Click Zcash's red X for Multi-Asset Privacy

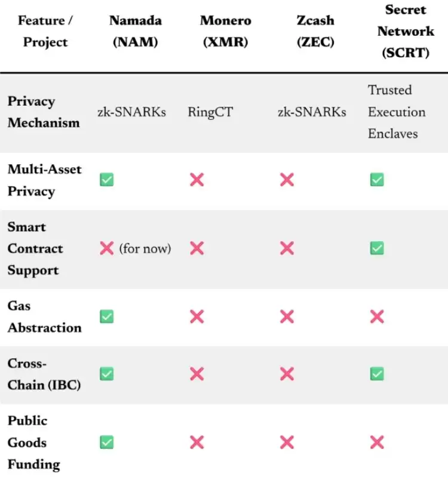(287, 179)
